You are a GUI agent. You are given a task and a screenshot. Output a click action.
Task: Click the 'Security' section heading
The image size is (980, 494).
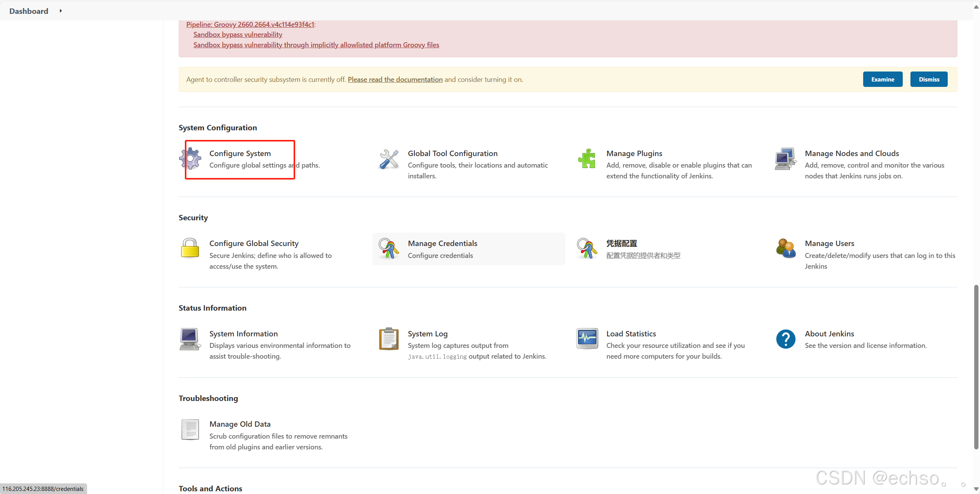[x=193, y=218]
